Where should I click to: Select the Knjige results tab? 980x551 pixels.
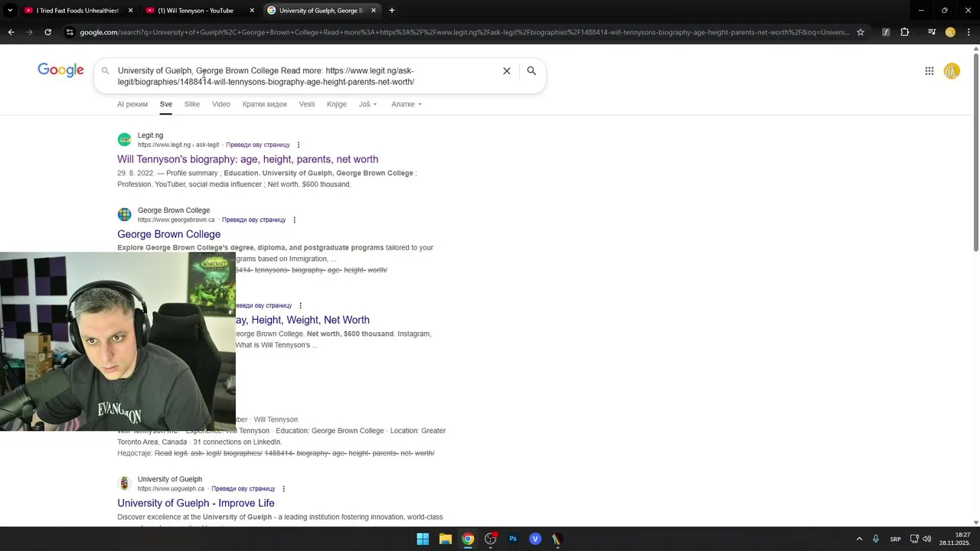[337, 104]
